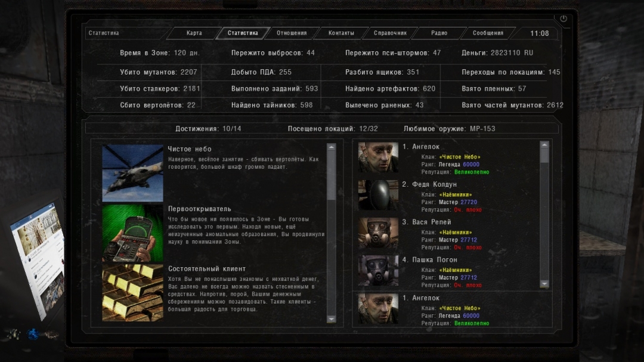Click the Посещено локаций: 12/32 counter
Image resolution: width=644 pixels, height=362 pixels.
[333, 129]
